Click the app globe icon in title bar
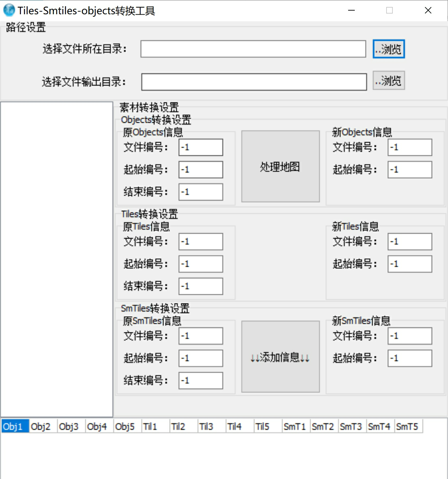Screen dimensions: 448x479 point(9,10)
